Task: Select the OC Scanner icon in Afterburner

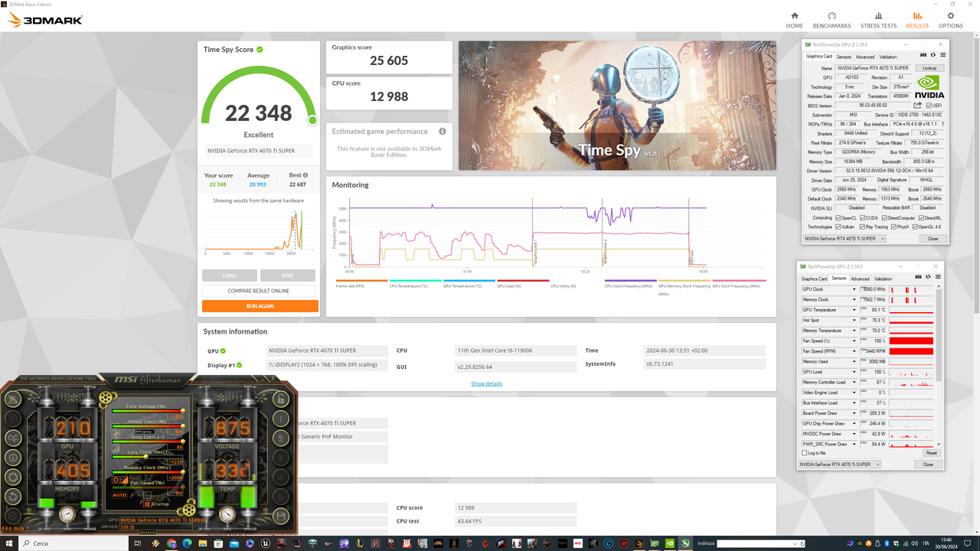Action: (x=13, y=438)
